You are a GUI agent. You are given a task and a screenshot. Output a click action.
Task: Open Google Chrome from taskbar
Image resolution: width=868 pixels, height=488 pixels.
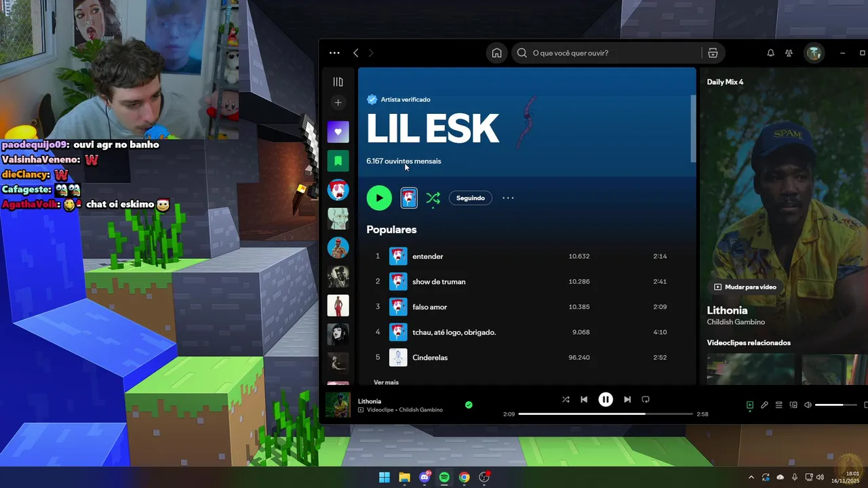point(464,477)
